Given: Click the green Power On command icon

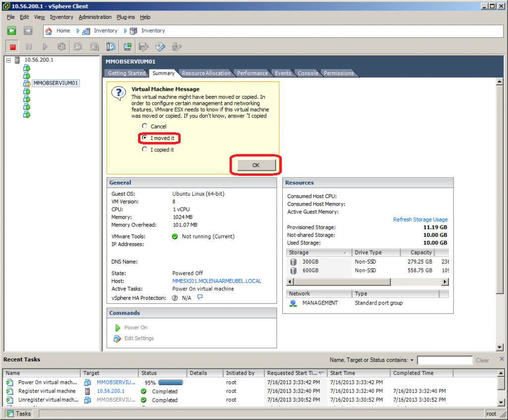Looking at the screenshot, I should coord(118,328).
